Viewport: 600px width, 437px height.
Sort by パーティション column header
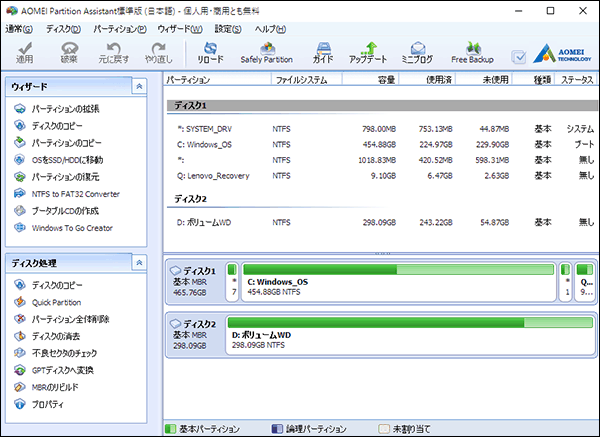tap(217, 80)
